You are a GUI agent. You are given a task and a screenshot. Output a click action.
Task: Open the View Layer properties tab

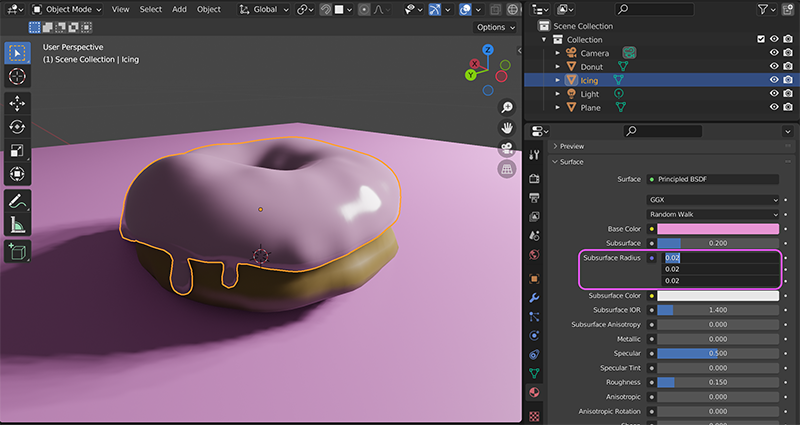coord(534,216)
